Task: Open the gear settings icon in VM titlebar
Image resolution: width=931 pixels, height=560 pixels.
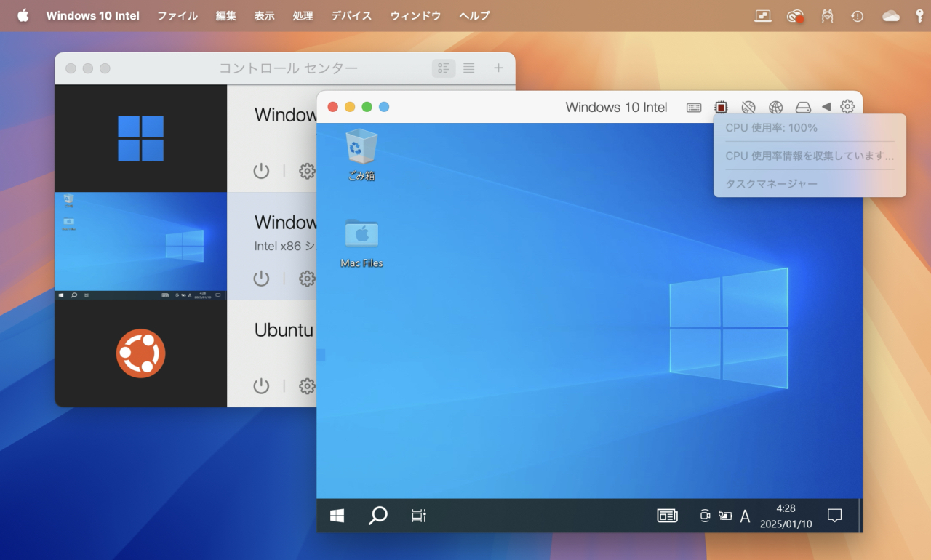Action: [x=847, y=107]
